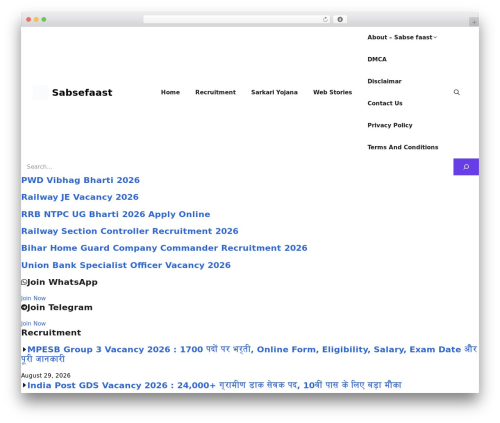The image size is (500, 423).
Task: Click the purple search submit button
Action: click(466, 167)
